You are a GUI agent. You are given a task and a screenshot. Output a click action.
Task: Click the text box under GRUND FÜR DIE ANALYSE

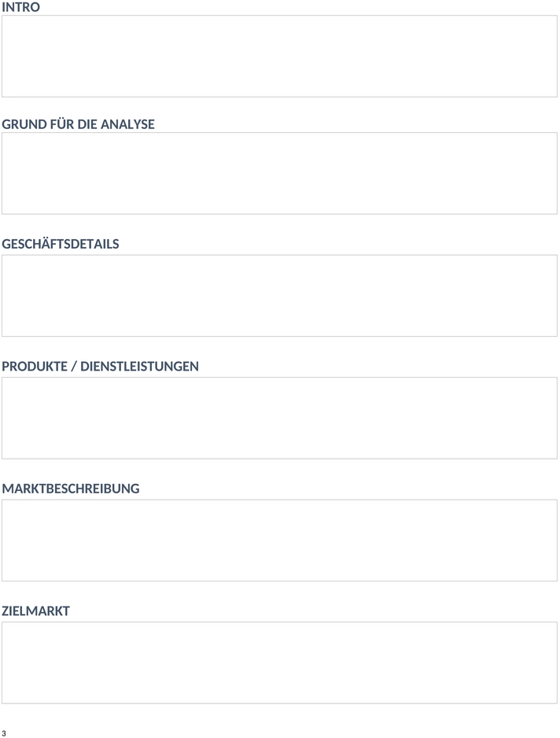coord(279,173)
